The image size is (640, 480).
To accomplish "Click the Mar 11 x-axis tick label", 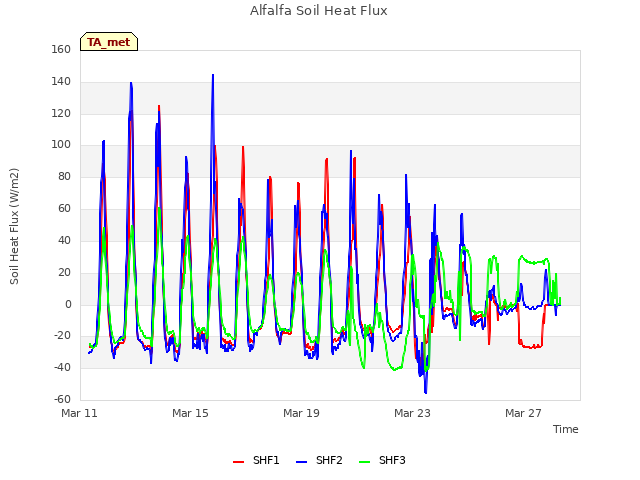I will click(x=80, y=413).
